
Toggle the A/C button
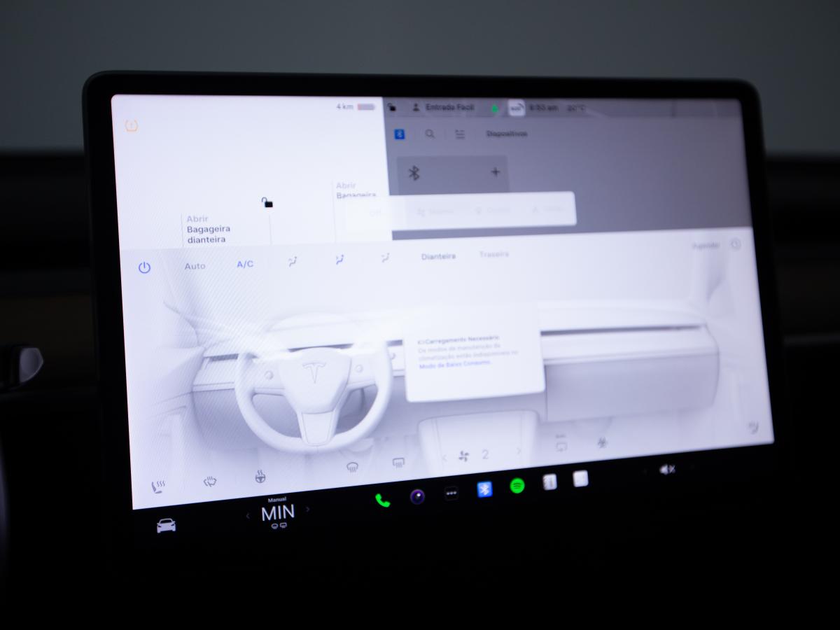pos(245,264)
